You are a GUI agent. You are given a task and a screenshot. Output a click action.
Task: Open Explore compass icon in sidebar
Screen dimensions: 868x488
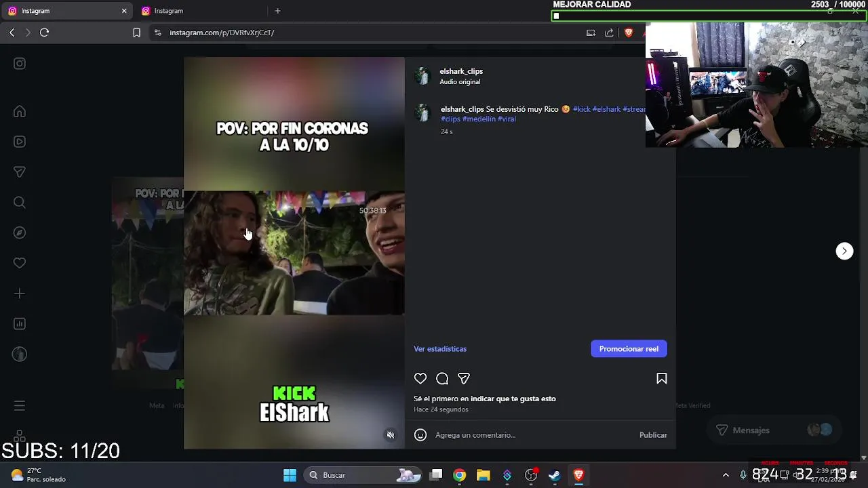[x=20, y=232]
